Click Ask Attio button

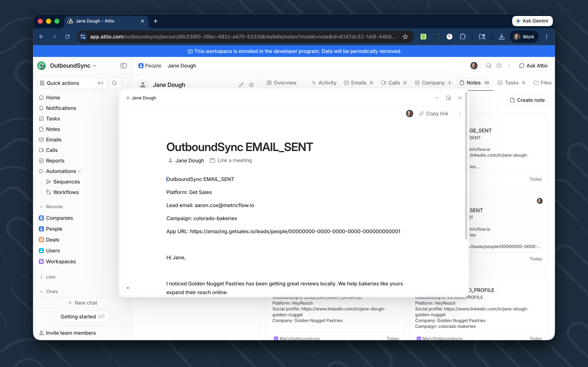533,66
